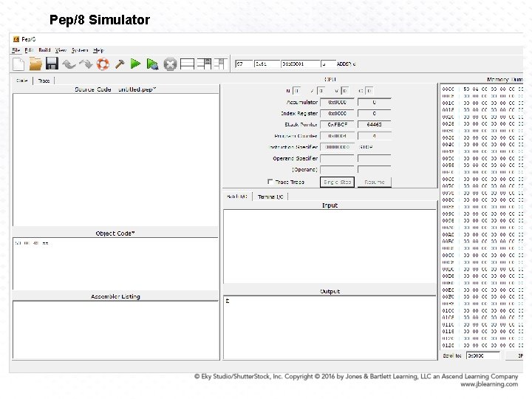Open the File menu
Screen dimensions: 532x399
click(16, 50)
